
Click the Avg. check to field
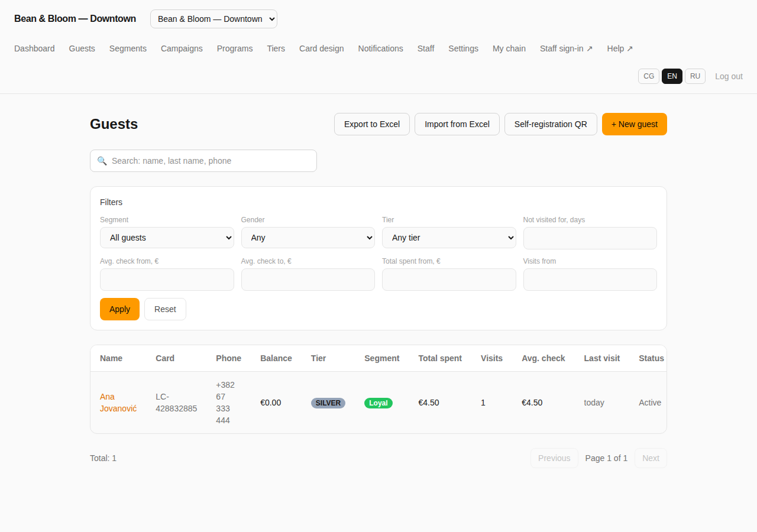308,280
